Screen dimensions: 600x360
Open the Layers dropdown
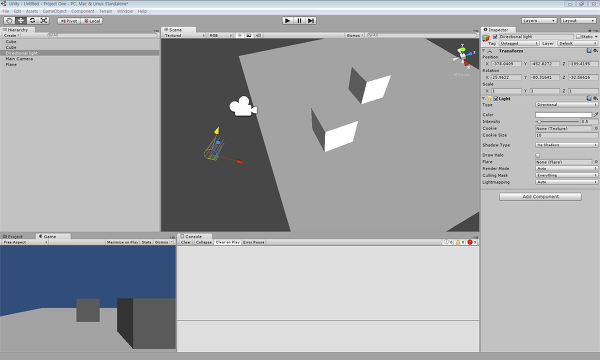click(x=539, y=21)
